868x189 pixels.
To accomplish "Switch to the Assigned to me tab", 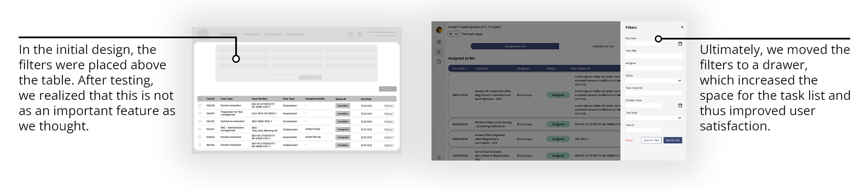I will coord(515,46).
